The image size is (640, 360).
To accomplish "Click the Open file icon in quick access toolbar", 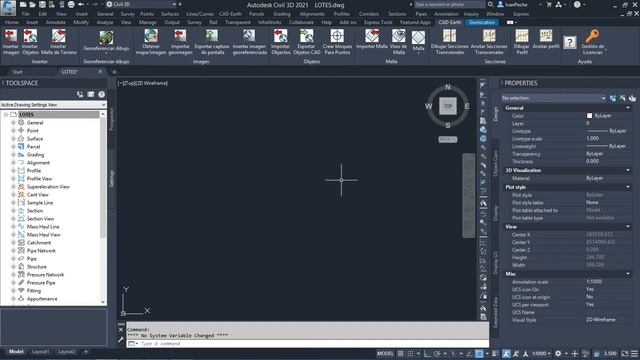I will pyautogui.click(x=33, y=4).
